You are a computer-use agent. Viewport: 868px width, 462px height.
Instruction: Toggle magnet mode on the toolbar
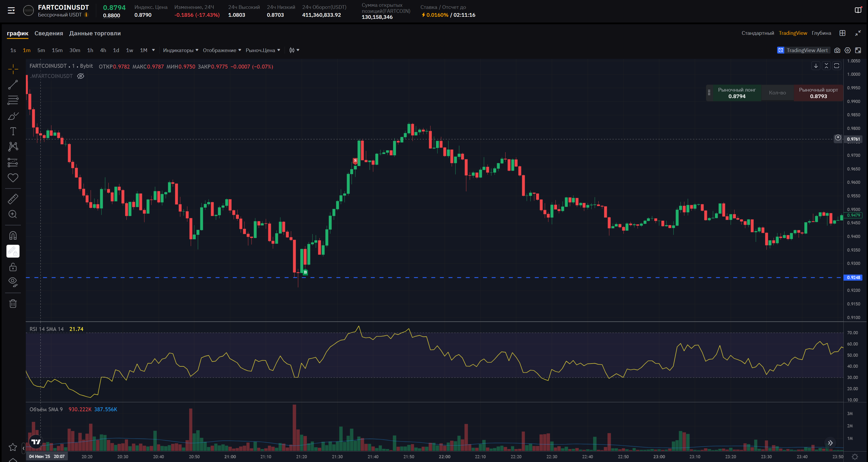(13, 235)
